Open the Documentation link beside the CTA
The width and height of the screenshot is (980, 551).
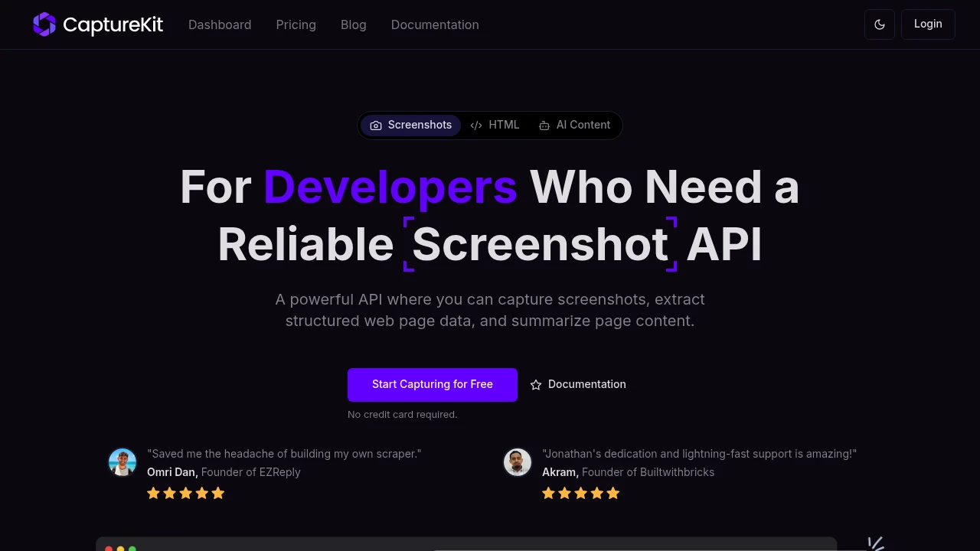coord(578,385)
